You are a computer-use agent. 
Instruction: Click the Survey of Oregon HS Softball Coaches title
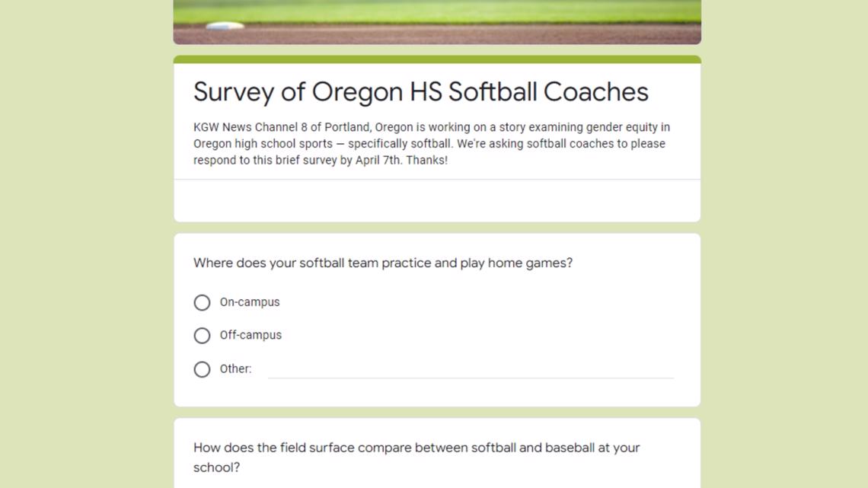[x=421, y=92]
